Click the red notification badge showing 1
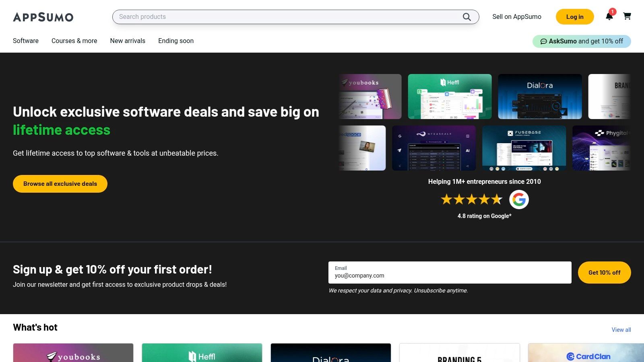Image resolution: width=644 pixels, height=362 pixels. tap(613, 12)
